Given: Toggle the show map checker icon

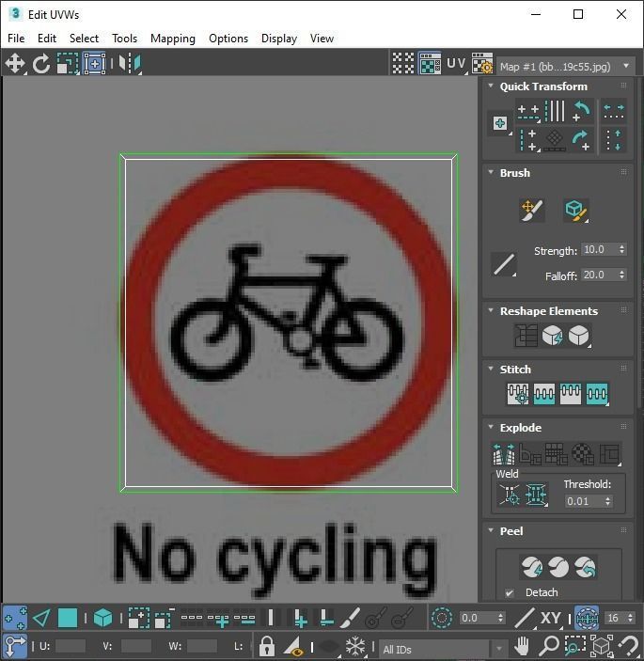Looking at the screenshot, I should click(x=430, y=64).
